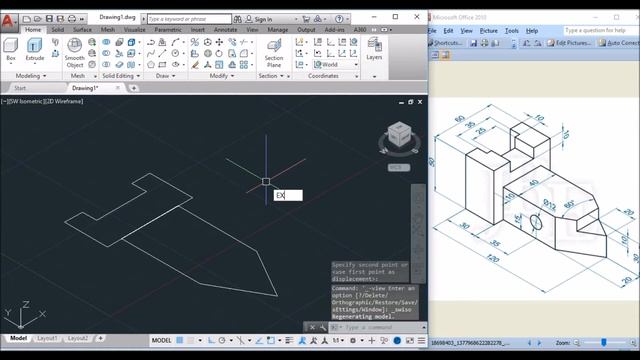
Task: Open Picture menu in Microsoft Office window
Action: tap(489, 31)
